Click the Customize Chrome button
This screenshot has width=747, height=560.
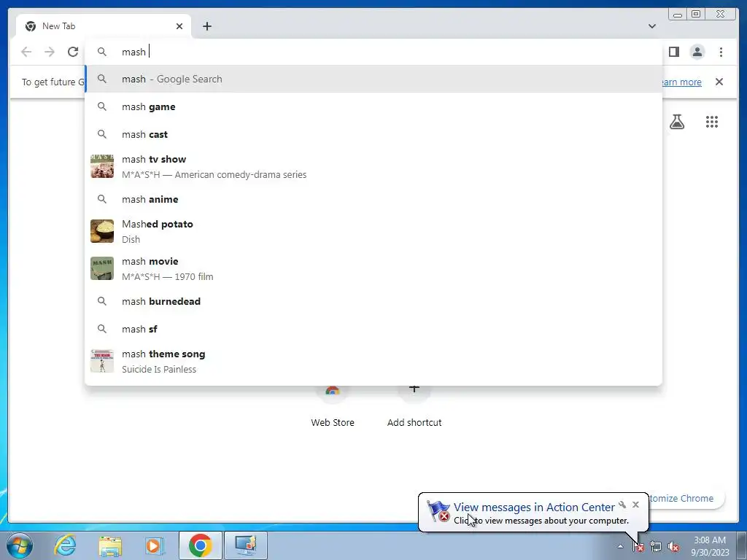[x=686, y=498]
